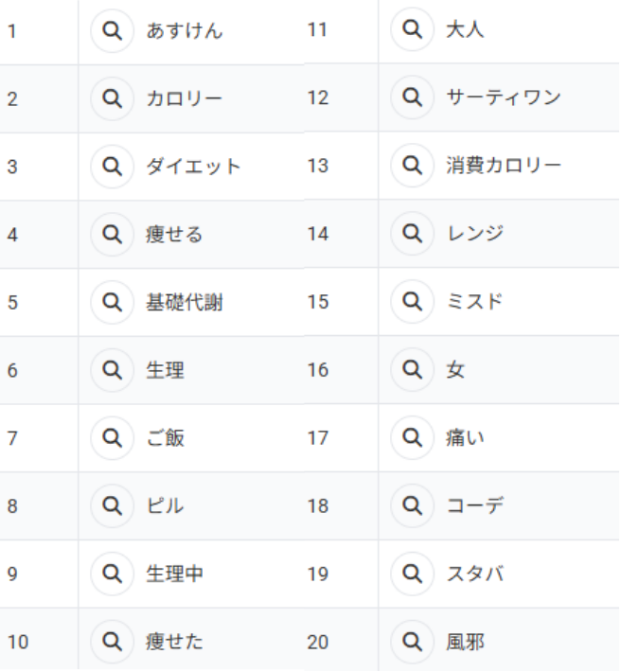The image size is (620, 672).
Task: Click the ご飯 keyword text
Action: point(165,438)
